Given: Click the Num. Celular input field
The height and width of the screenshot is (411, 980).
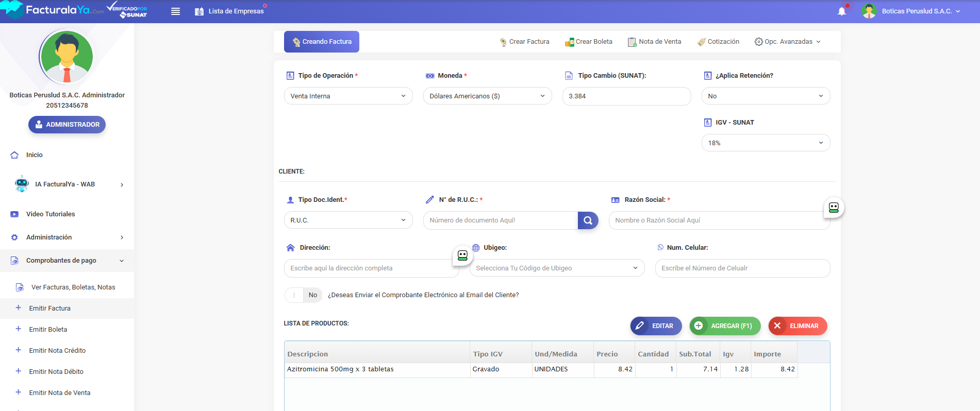Looking at the screenshot, I should point(743,268).
